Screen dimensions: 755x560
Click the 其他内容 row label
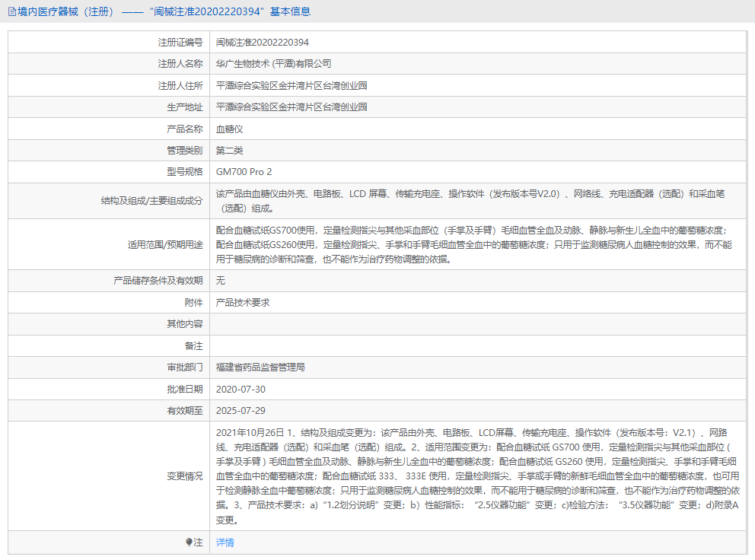point(185,324)
